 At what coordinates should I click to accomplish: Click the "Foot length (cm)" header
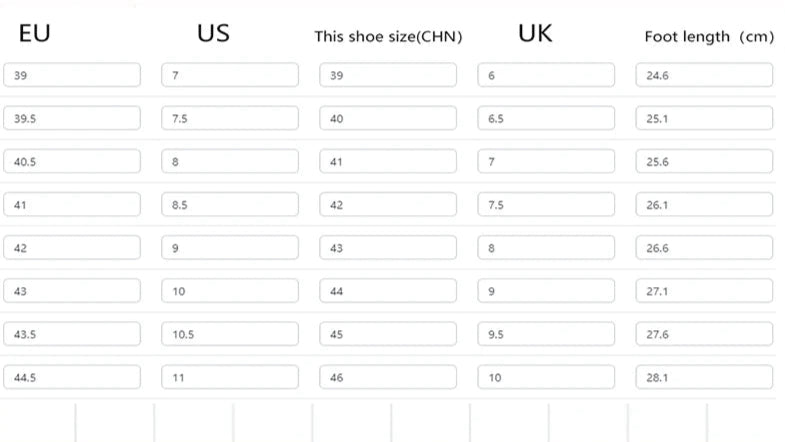709,37
